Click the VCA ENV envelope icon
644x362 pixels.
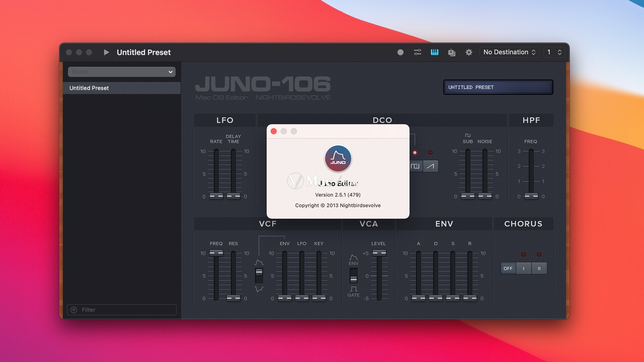354,257
